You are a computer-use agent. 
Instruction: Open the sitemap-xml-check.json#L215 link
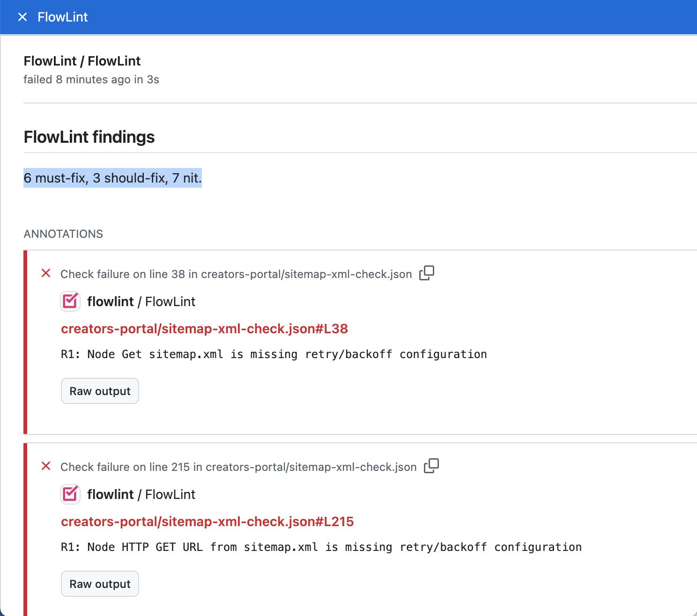[x=207, y=521]
